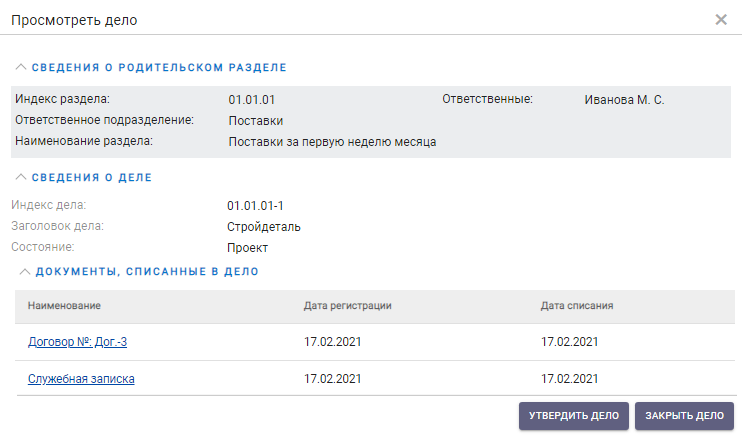Select write-off date in the Договор row
Viewport: 745px width, 440px height.
569,342
